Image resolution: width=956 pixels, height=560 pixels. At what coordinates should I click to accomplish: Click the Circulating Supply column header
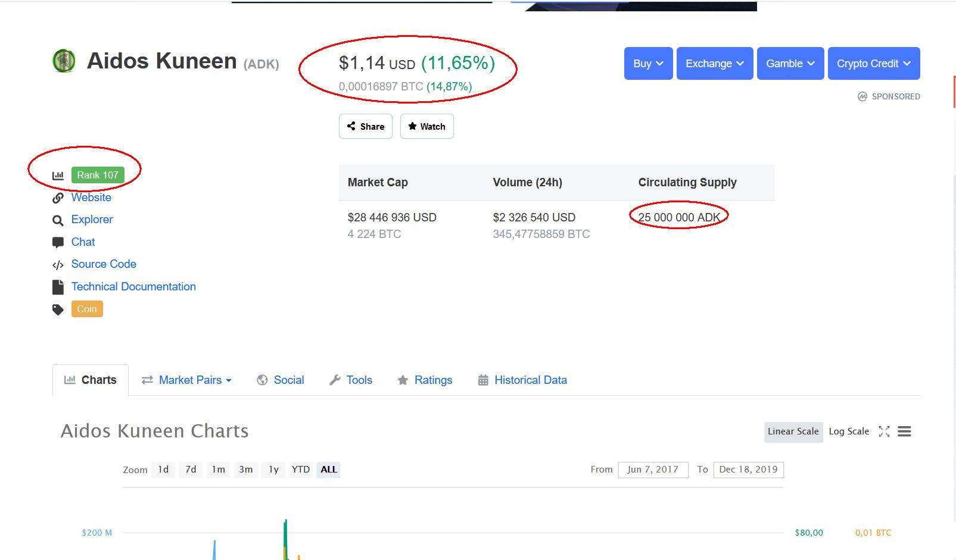tap(687, 182)
